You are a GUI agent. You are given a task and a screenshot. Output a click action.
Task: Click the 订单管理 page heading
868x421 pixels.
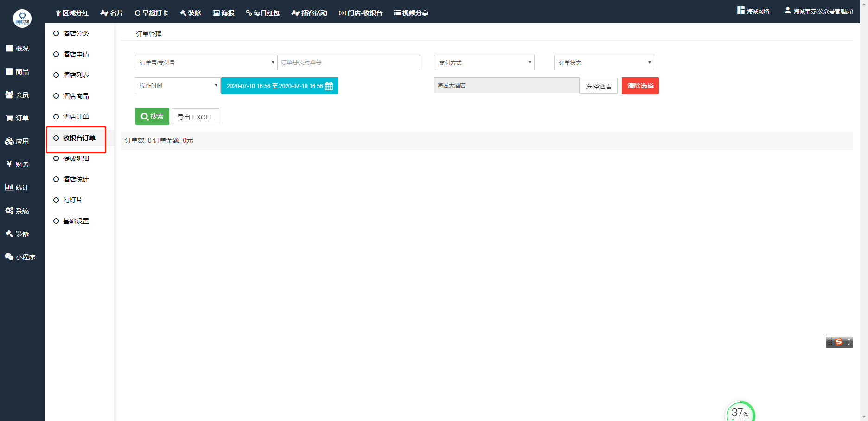click(x=149, y=34)
